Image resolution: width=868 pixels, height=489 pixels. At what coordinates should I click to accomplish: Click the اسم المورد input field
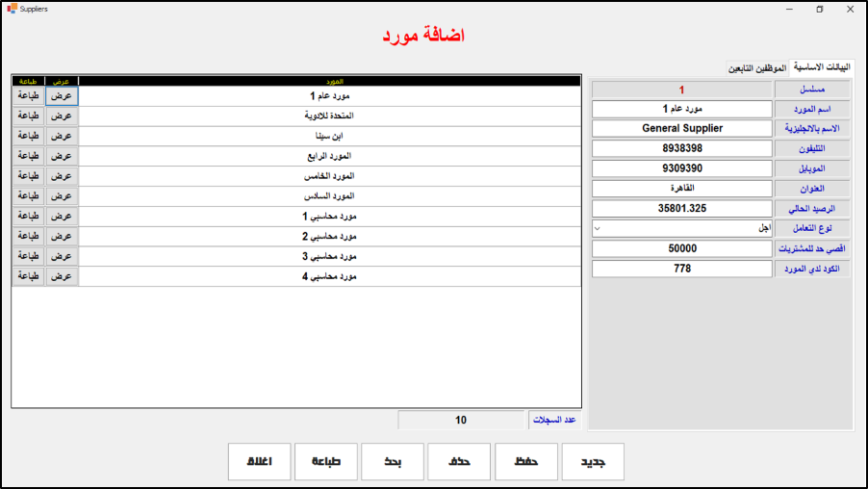click(681, 109)
